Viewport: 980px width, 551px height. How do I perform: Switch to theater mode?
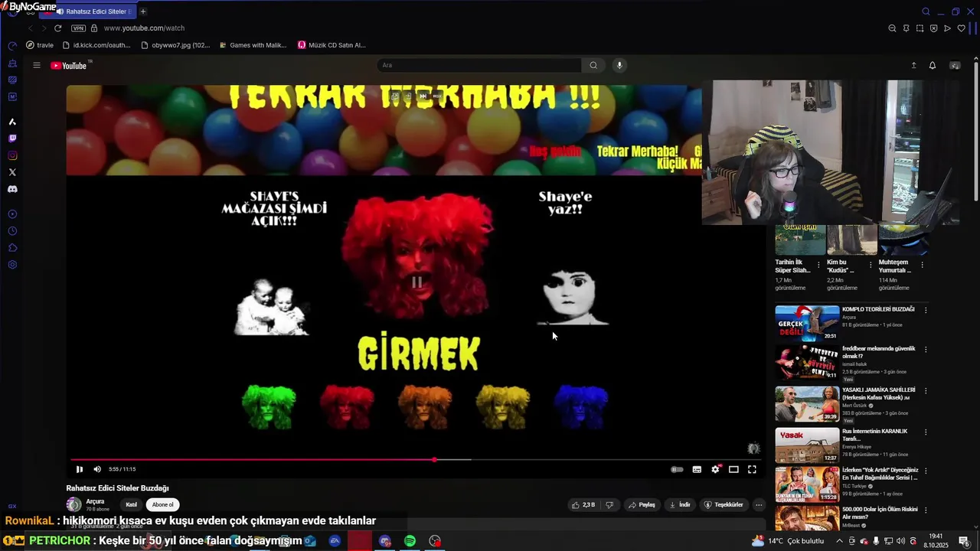point(733,469)
